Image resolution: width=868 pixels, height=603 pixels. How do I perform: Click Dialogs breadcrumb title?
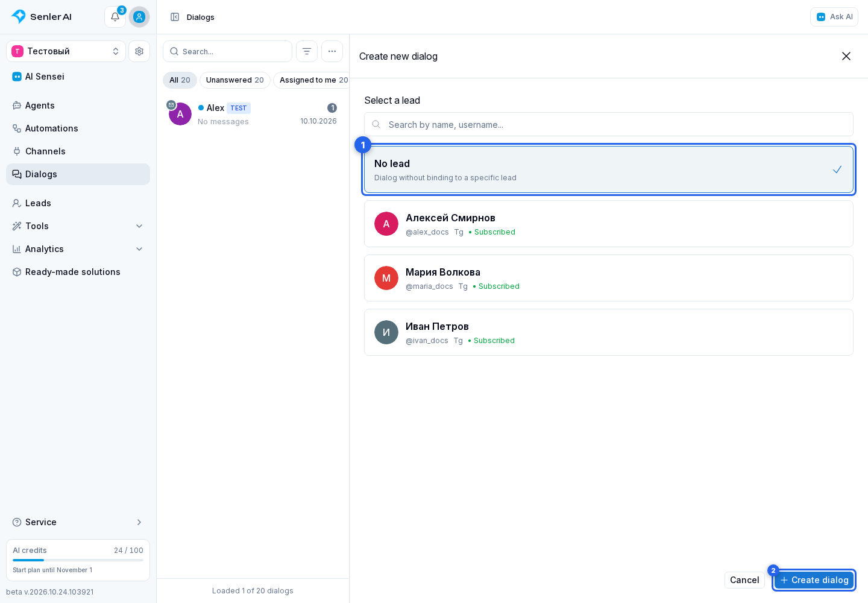point(201,17)
